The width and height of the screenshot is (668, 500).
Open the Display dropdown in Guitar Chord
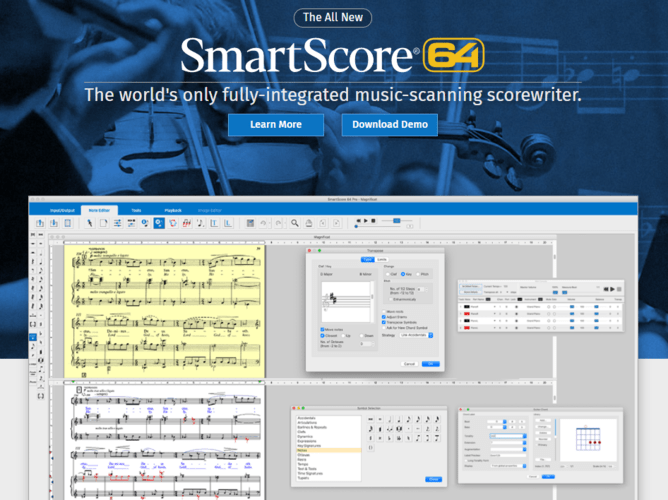point(508,466)
